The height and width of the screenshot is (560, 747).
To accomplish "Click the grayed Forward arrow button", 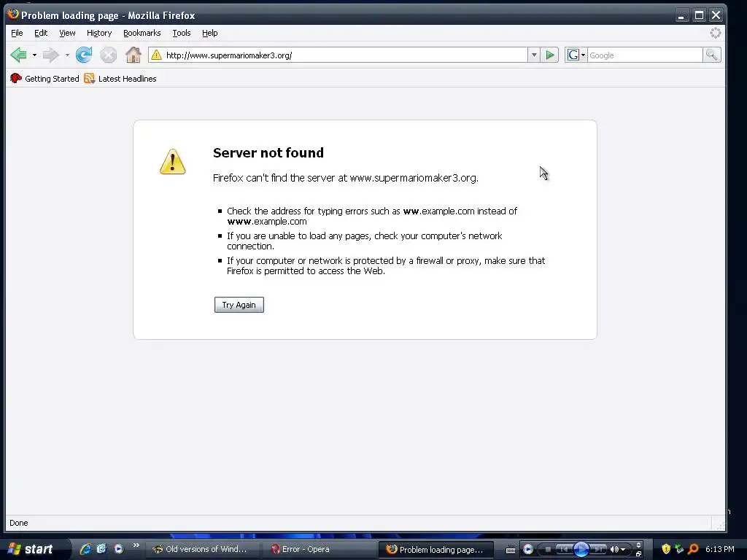I will 50,55.
